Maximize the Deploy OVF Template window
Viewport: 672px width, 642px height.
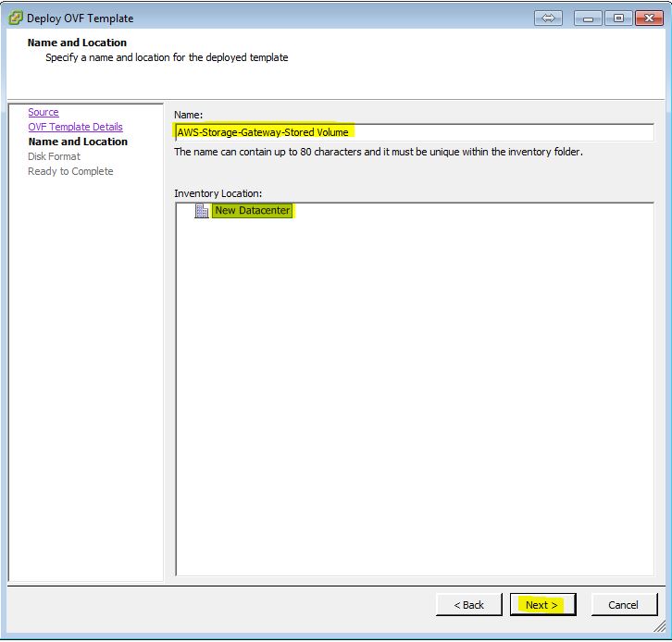click(x=617, y=18)
